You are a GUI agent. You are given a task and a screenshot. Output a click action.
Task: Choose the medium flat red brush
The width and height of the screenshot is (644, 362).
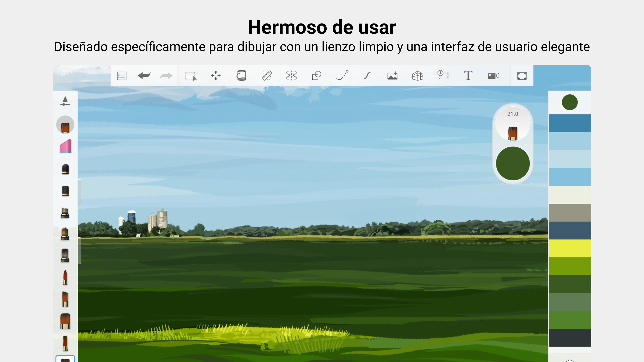click(65, 299)
